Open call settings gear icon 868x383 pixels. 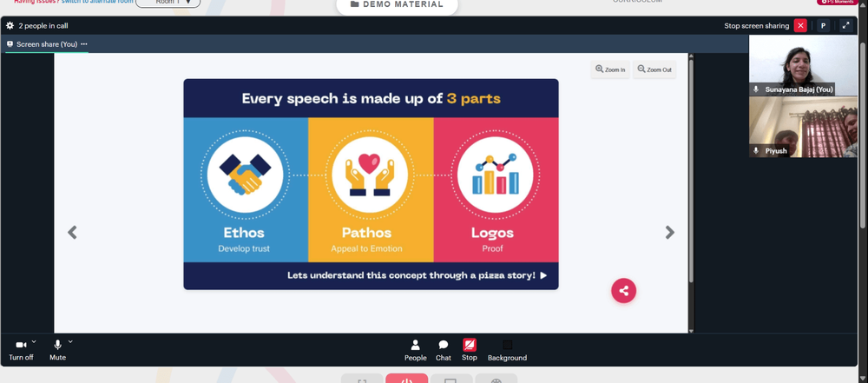pos(10,25)
